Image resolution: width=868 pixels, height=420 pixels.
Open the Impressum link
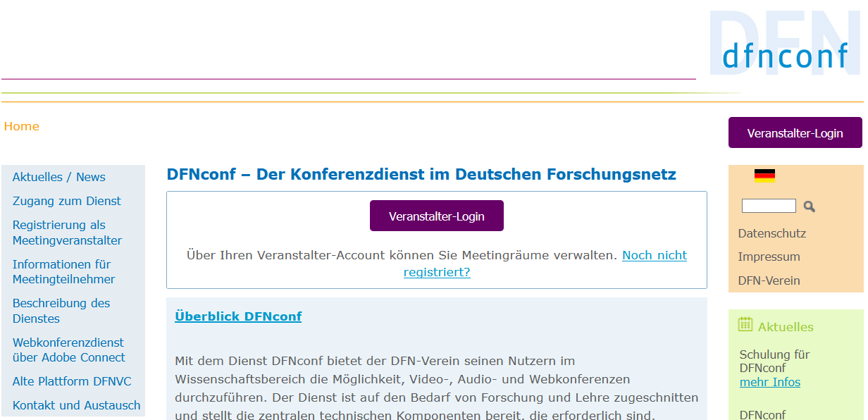[x=769, y=257]
